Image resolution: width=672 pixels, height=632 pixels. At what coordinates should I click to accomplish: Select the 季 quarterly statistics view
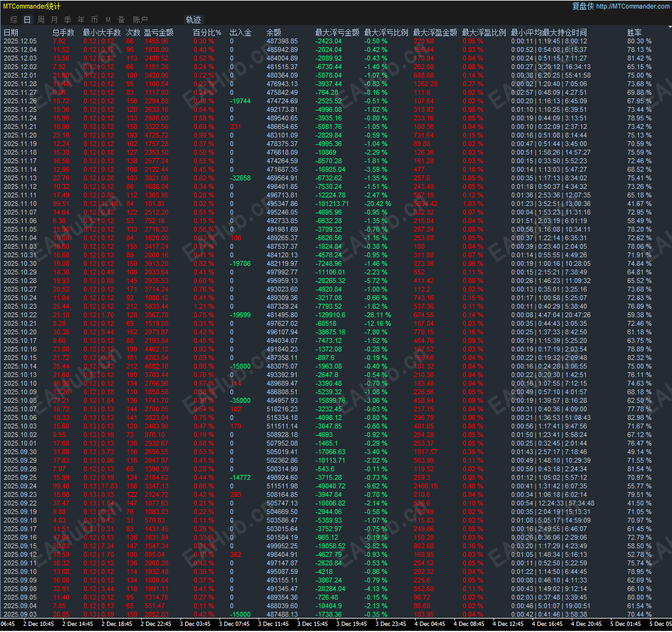(x=68, y=19)
